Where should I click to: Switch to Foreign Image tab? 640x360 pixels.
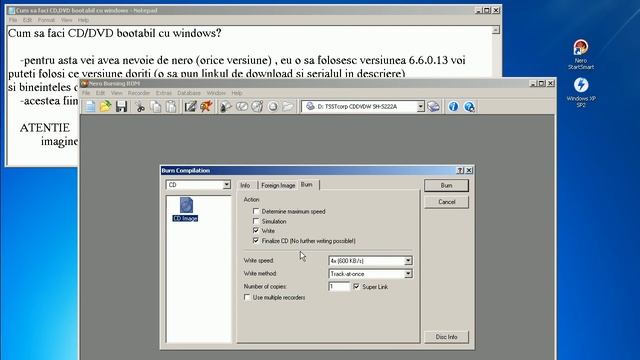tap(278, 185)
